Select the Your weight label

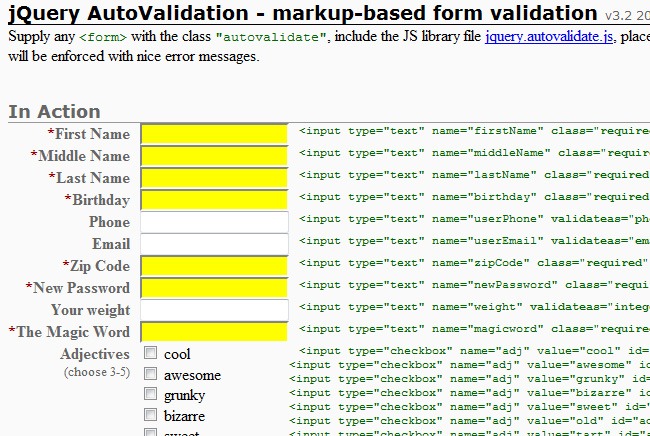click(x=90, y=310)
